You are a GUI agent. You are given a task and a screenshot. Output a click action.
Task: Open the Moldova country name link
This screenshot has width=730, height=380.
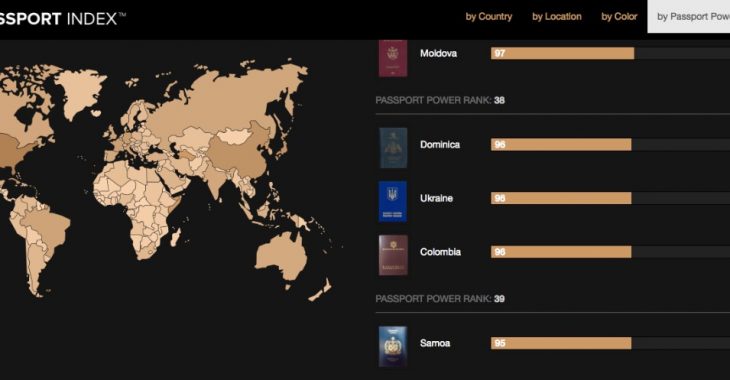438,53
